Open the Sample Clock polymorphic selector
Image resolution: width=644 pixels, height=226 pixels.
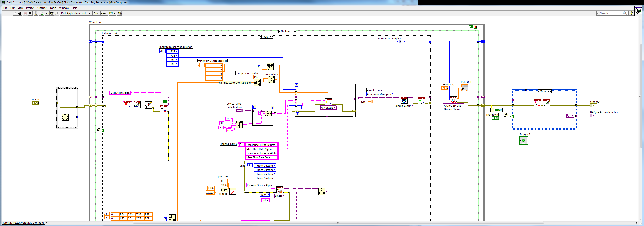tap(404, 106)
